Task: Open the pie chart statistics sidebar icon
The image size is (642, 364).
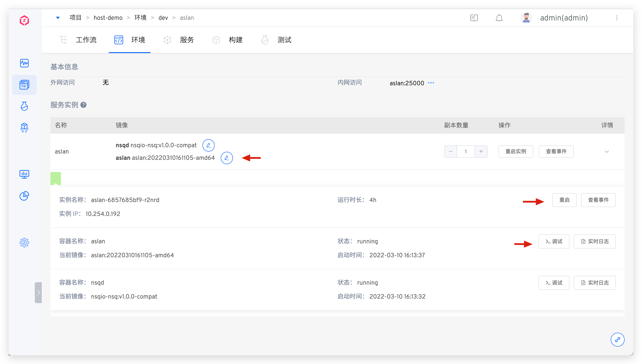Action: click(x=24, y=196)
